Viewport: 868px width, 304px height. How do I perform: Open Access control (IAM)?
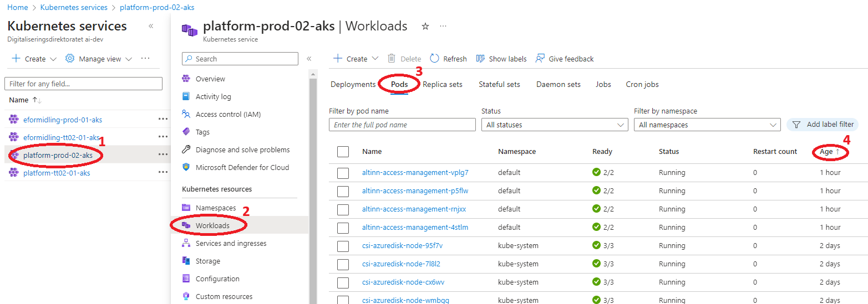pyautogui.click(x=228, y=114)
